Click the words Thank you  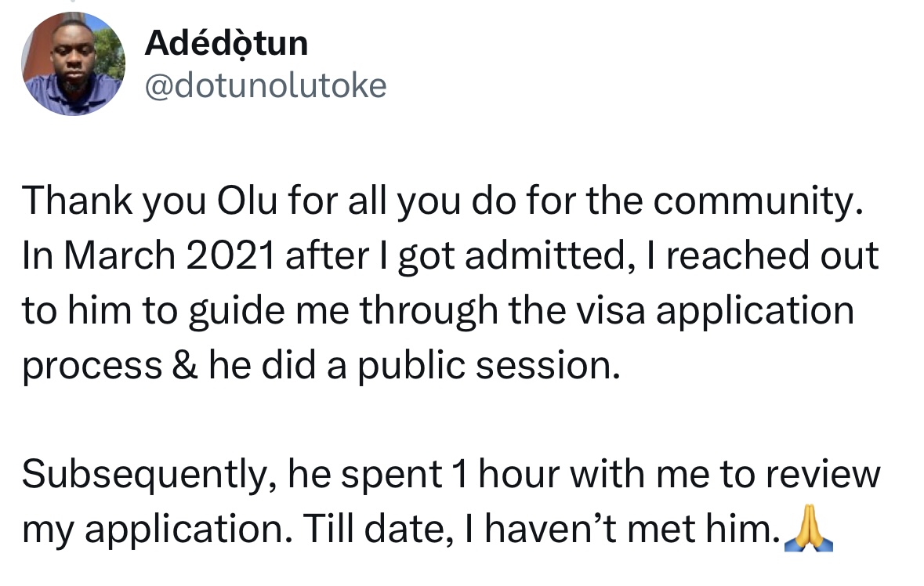114,201
